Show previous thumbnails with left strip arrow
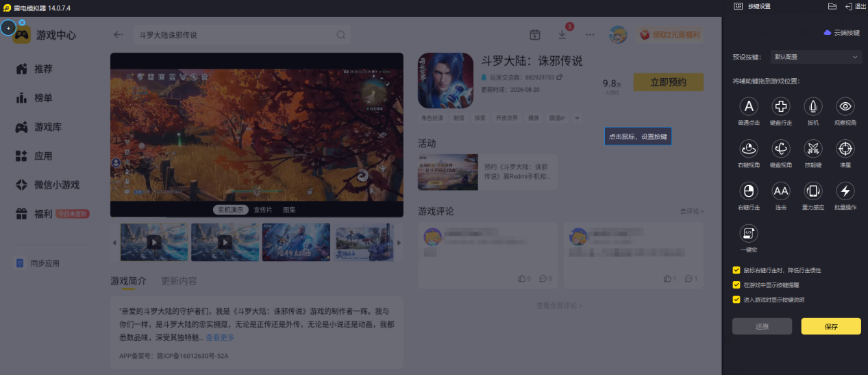Screen dimensions: 868x375 [x=114, y=242]
